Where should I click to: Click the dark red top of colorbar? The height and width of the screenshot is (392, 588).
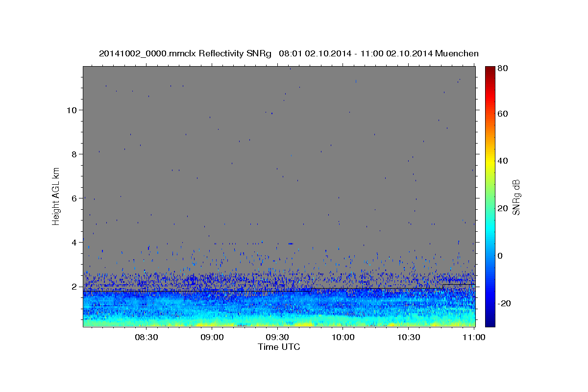coord(490,70)
